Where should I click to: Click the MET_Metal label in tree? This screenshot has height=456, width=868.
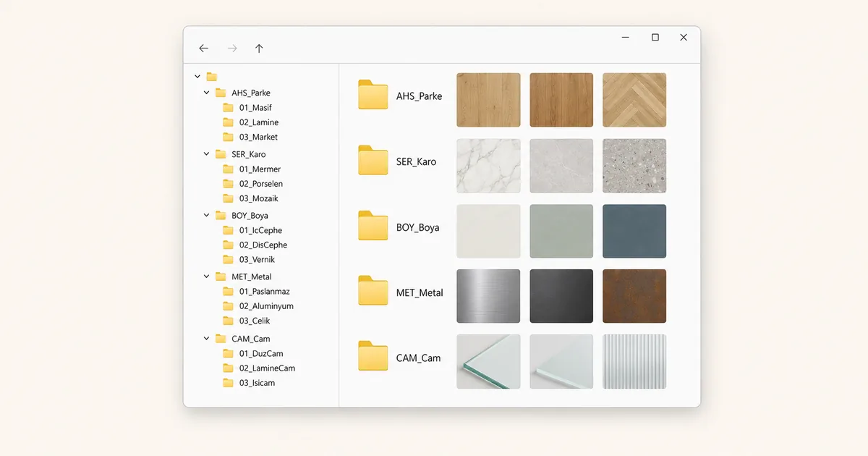point(252,276)
